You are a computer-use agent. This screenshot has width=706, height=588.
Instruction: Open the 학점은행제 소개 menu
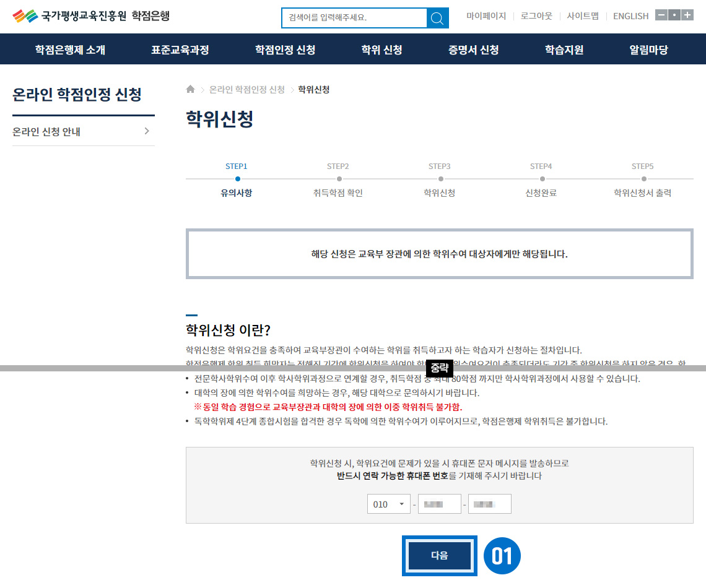click(x=70, y=50)
